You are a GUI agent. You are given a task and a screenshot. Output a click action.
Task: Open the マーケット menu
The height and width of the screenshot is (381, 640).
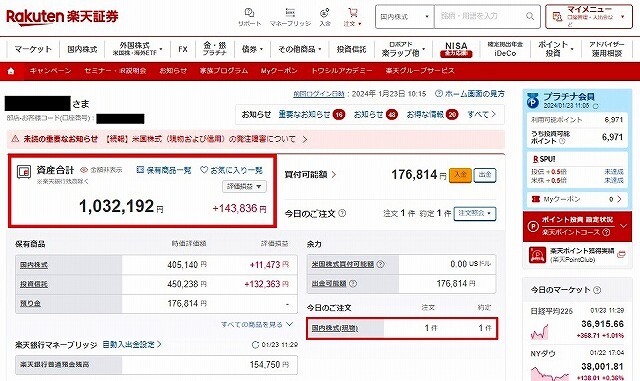tap(33, 49)
